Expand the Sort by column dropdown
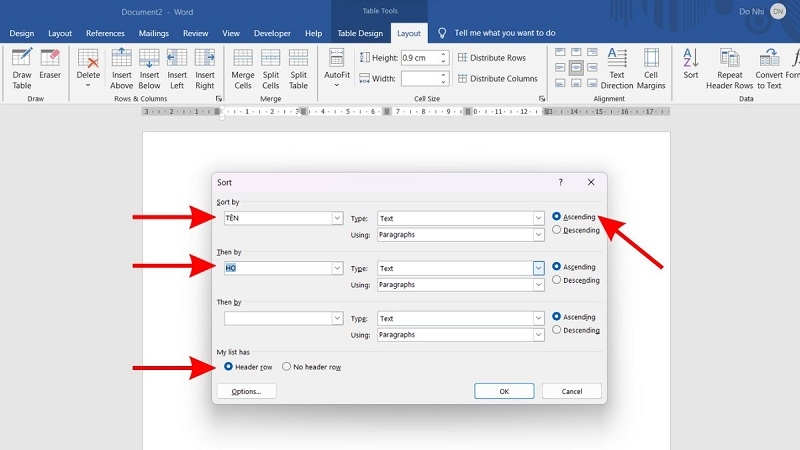Screen dimensions: 800x450 click(x=337, y=218)
